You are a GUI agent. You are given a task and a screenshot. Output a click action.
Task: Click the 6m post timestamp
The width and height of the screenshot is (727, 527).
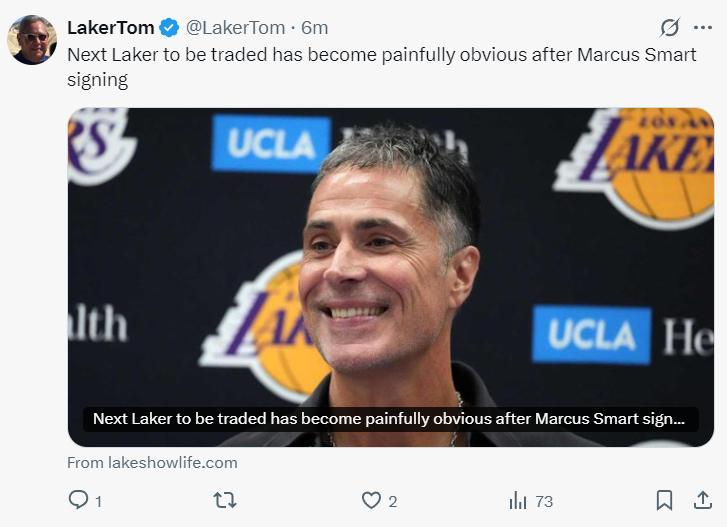tap(315, 27)
